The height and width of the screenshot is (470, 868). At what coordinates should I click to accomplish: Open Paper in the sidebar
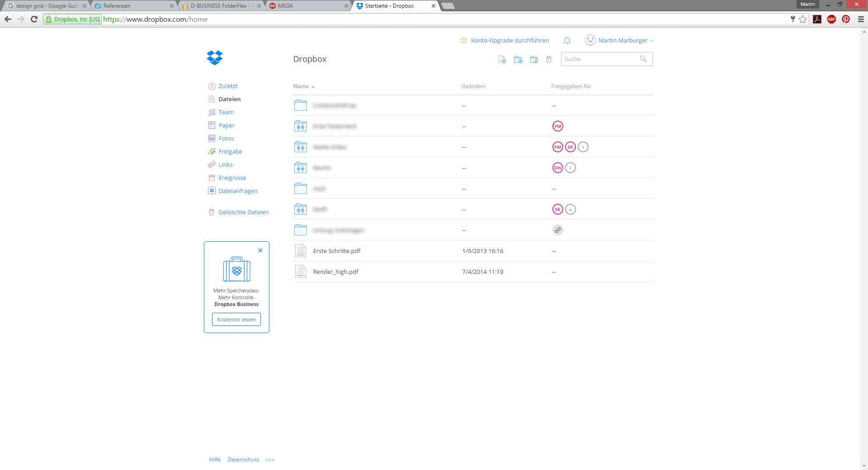point(226,125)
